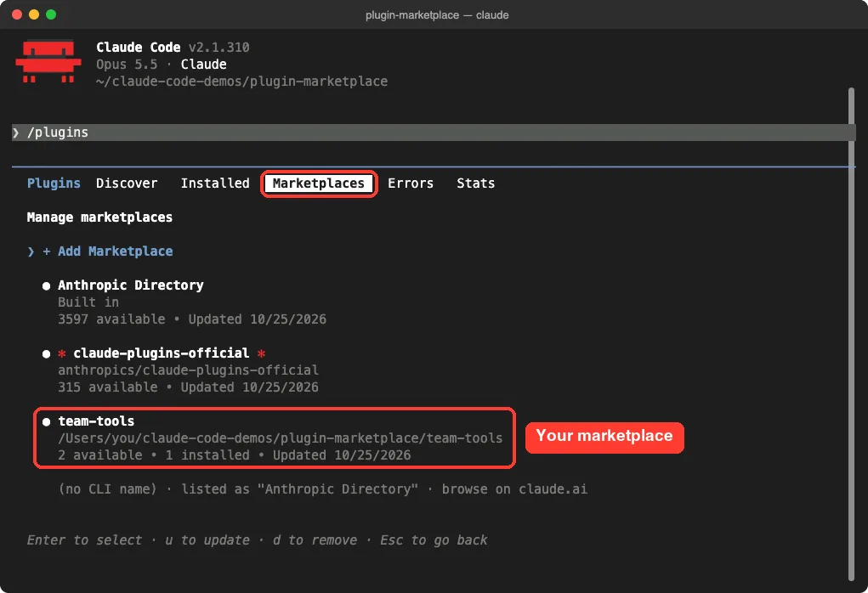
Task: Click the chevron before Add Marketplace
Action: [x=31, y=251]
